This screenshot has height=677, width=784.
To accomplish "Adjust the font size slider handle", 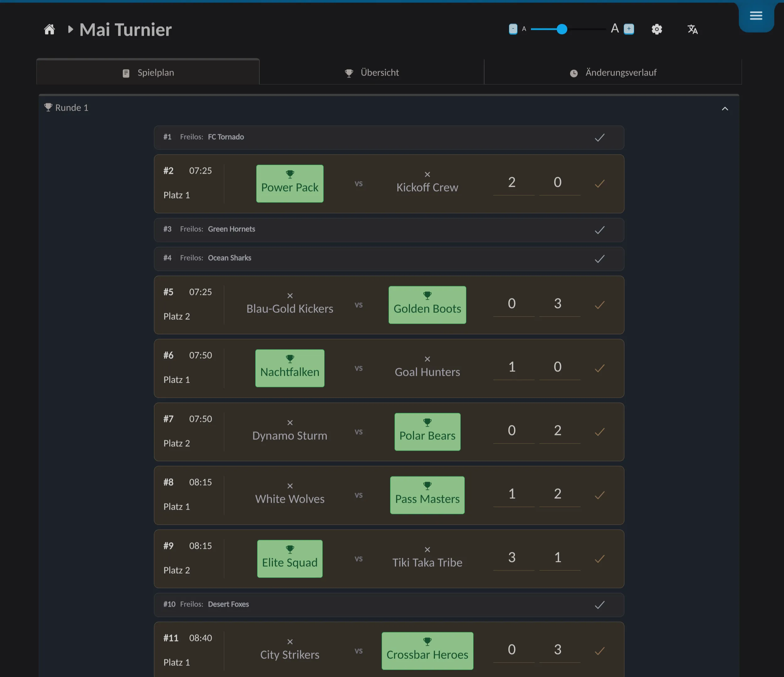I will click(562, 29).
